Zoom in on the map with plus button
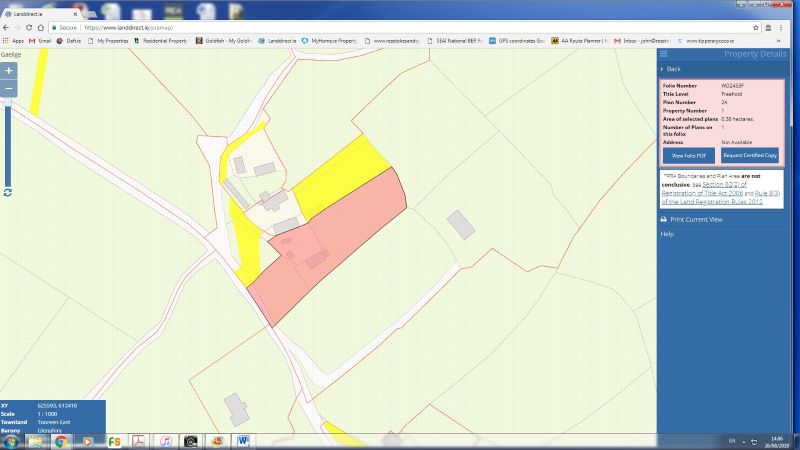This screenshot has height=450, width=800. click(x=9, y=71)
